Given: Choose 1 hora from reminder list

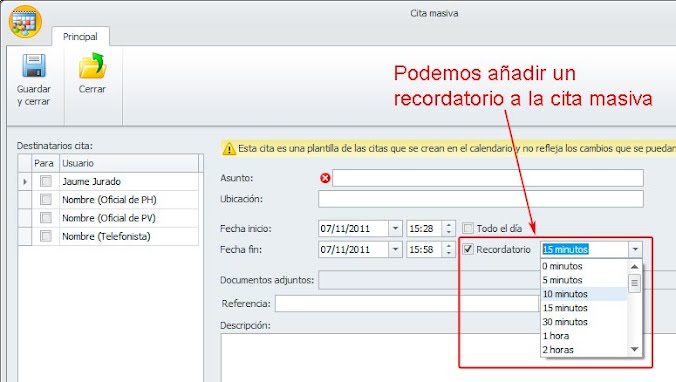Looking at the screenshot, I should [584, 335].
